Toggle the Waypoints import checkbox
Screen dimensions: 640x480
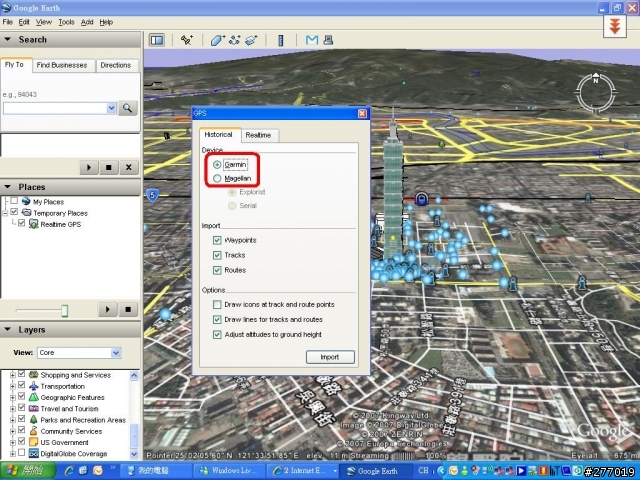tap(217, 240)
